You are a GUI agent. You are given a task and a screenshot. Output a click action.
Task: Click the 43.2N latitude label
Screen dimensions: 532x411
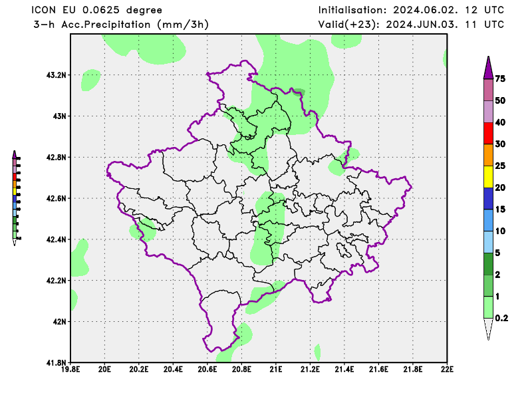pyautogui.click(x=56, y=75)
